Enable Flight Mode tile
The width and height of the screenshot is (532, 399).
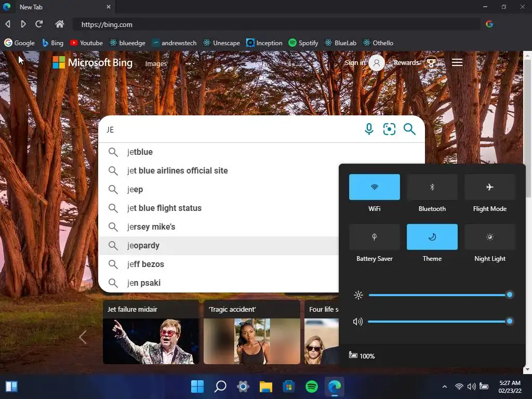[489, 187]
